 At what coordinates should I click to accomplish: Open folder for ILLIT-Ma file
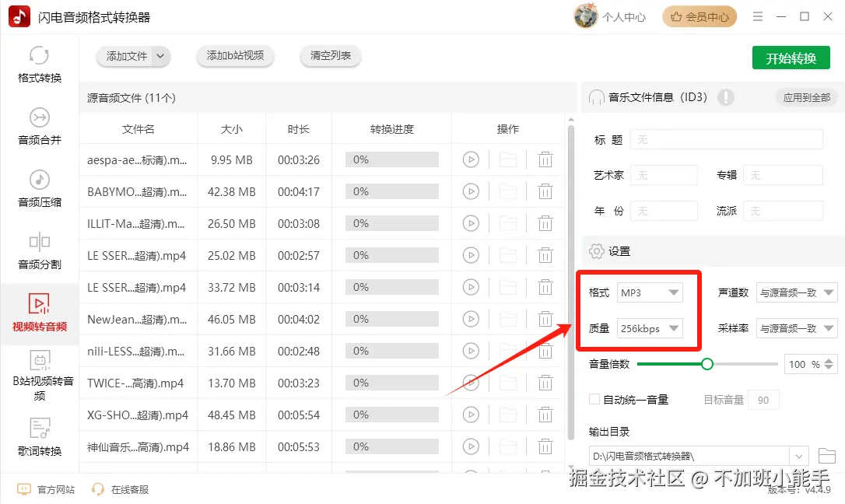(x=508, y=223)
